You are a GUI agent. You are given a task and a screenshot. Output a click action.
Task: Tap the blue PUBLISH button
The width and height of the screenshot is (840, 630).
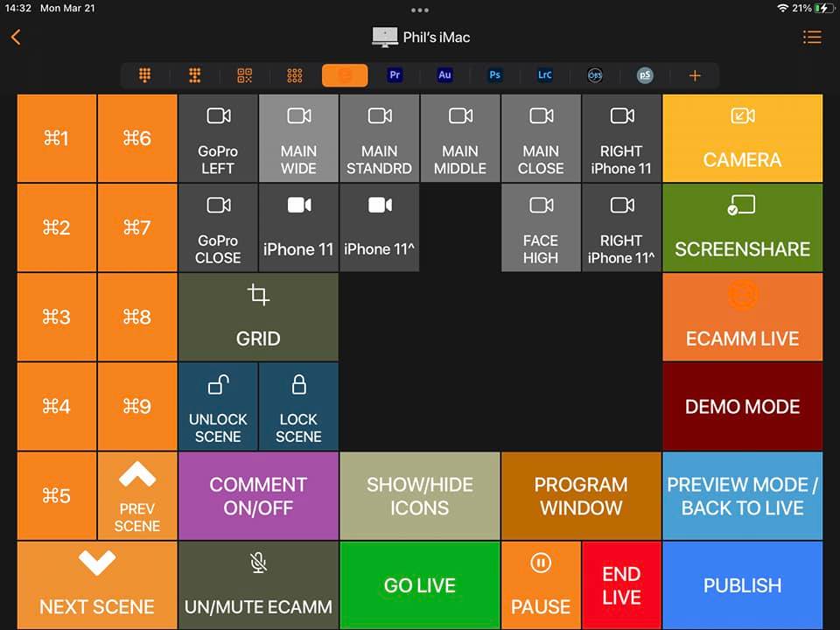click(743, 585)
